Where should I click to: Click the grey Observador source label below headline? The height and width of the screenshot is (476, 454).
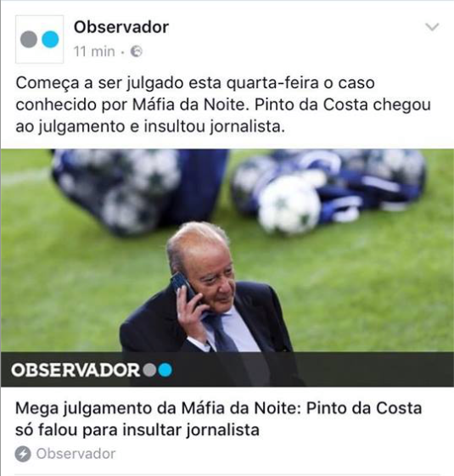pyautogui.click(x=76, y=454)
